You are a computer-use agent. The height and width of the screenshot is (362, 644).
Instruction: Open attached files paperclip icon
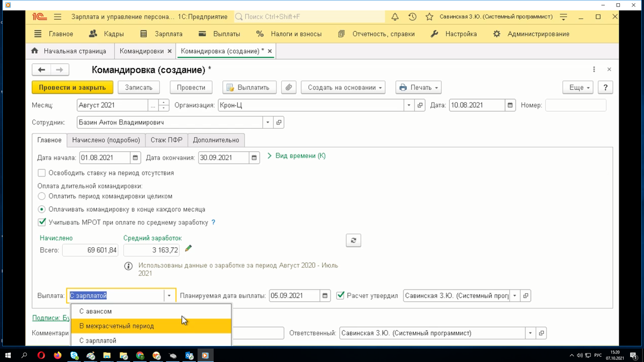289,87
